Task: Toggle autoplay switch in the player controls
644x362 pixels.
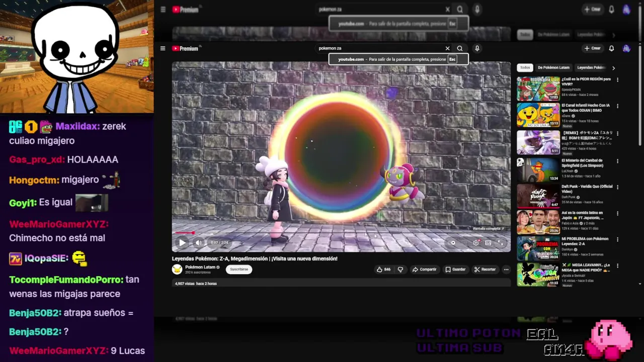Action: click(453, 243)
